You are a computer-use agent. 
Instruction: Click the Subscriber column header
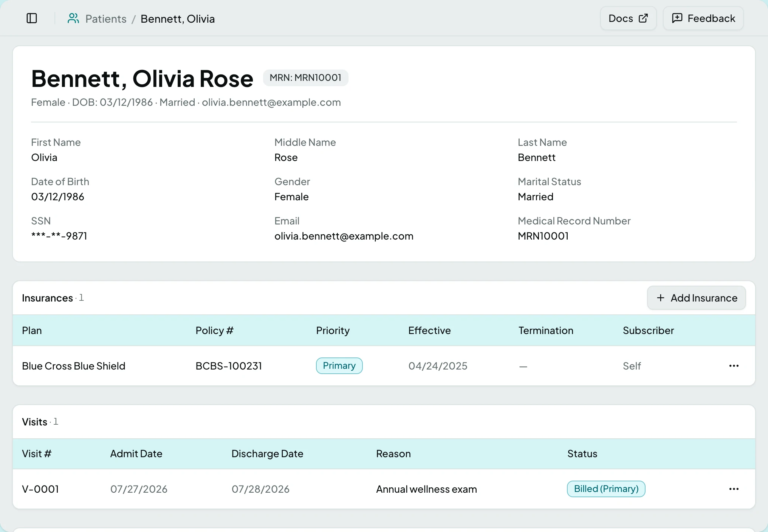point(648,330)
